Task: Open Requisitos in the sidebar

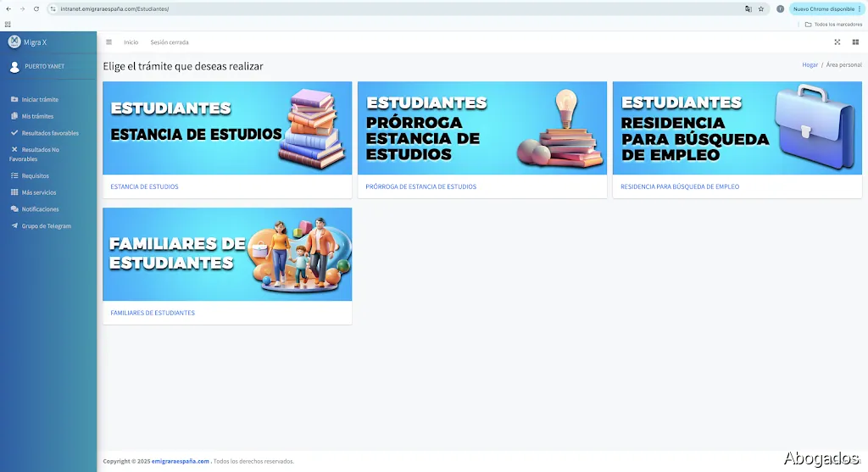Action: pyautogui.click(x=36, y=175)
